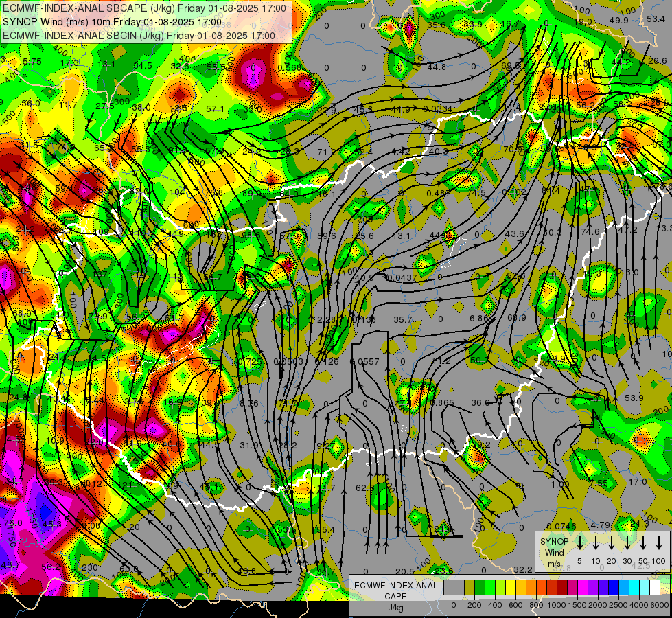Pick the bright magenta swatch in the CAPE legend
The image size is (672, 618).
pyautogui.click(x=583, y=588)
